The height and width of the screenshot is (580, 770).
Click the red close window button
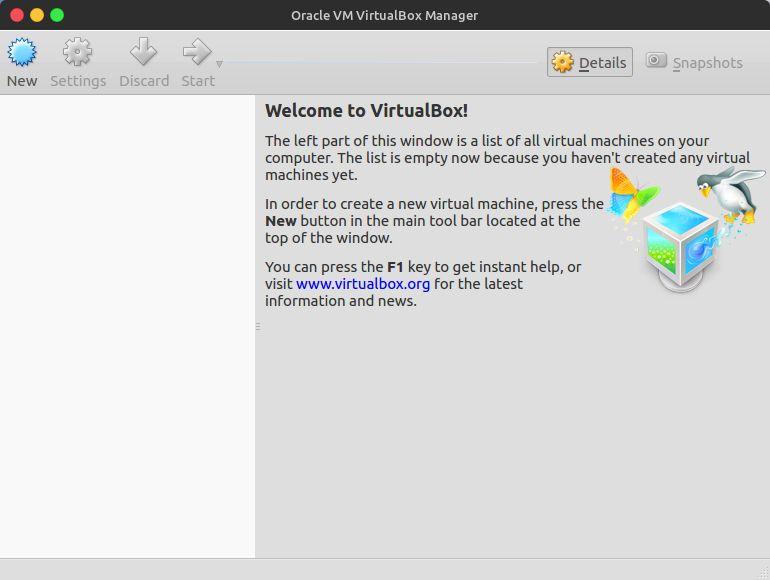17,15
